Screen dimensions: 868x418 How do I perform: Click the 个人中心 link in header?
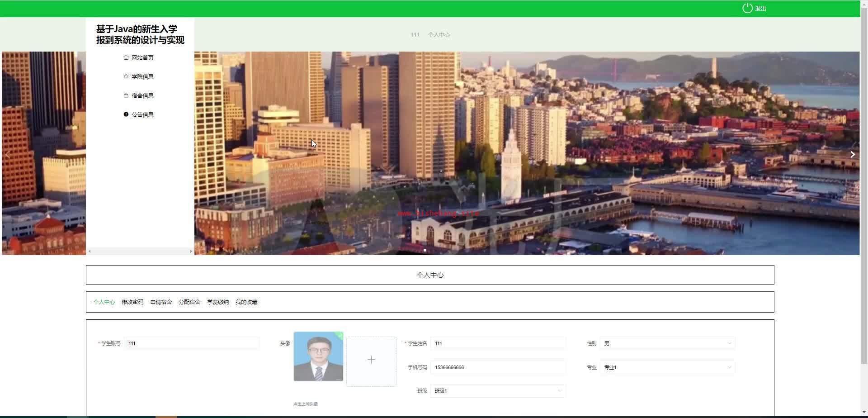pos(439,35)
